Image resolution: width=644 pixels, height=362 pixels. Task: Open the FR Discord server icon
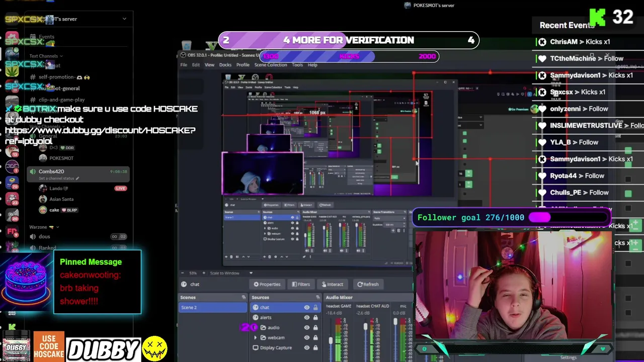12,232
